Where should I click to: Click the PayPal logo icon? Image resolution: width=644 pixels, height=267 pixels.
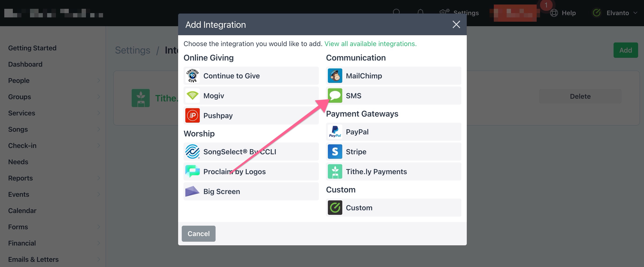[335, 132]
